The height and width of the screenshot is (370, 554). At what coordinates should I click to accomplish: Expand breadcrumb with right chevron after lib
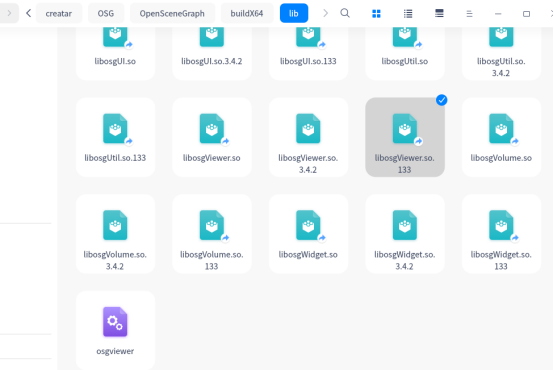(325, 13)
